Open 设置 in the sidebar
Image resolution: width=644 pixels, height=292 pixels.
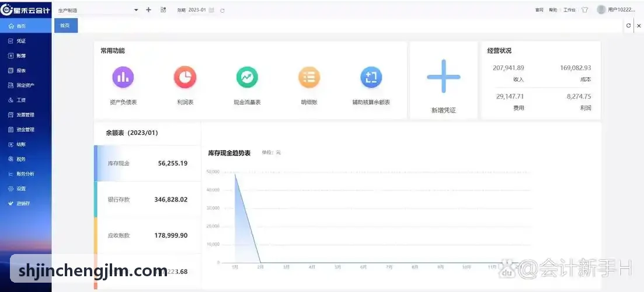26,189
